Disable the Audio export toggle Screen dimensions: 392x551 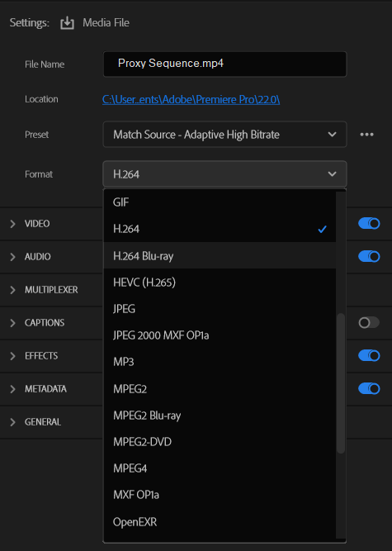click(x=369, y=257)
